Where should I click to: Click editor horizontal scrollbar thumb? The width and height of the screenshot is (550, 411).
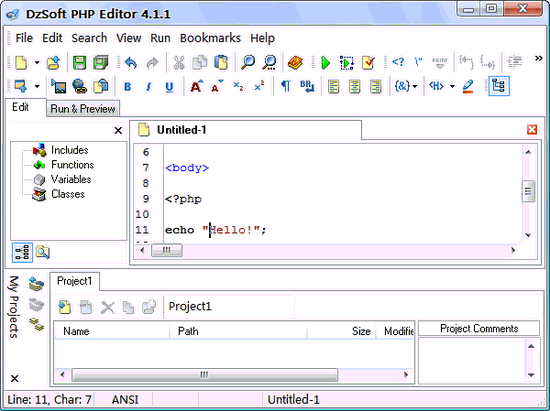(x=167, y=250)
